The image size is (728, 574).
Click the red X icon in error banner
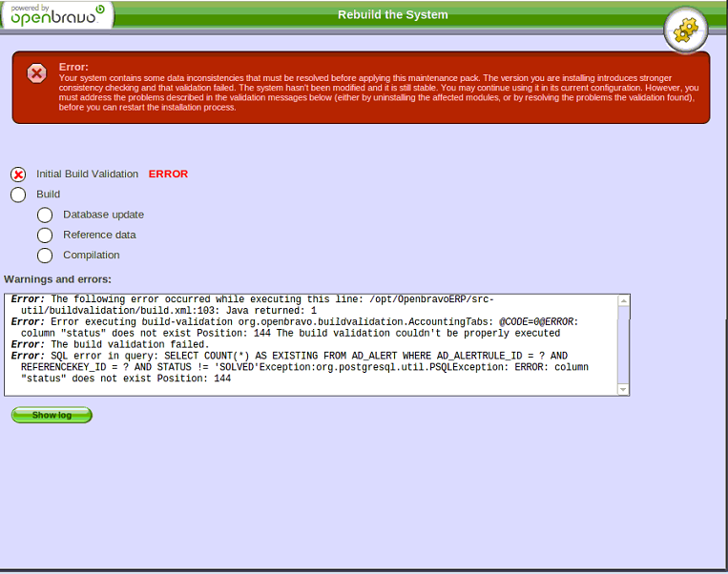point(36,73)
